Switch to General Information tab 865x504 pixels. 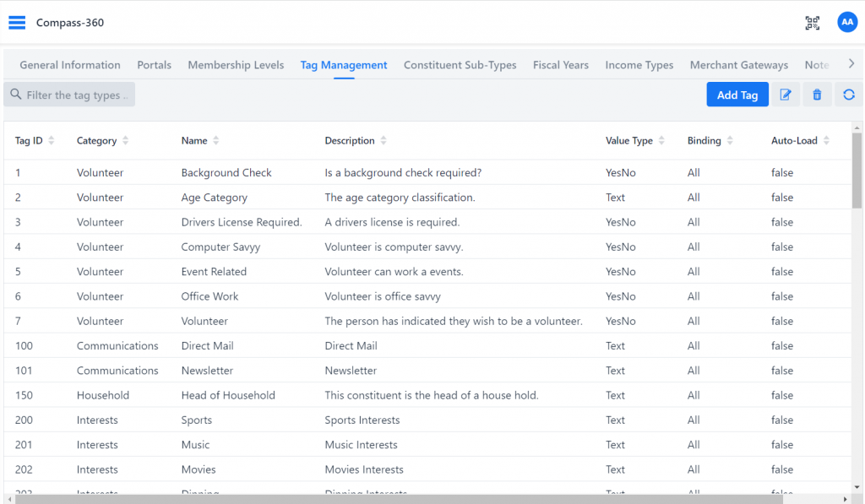point(70,65)
